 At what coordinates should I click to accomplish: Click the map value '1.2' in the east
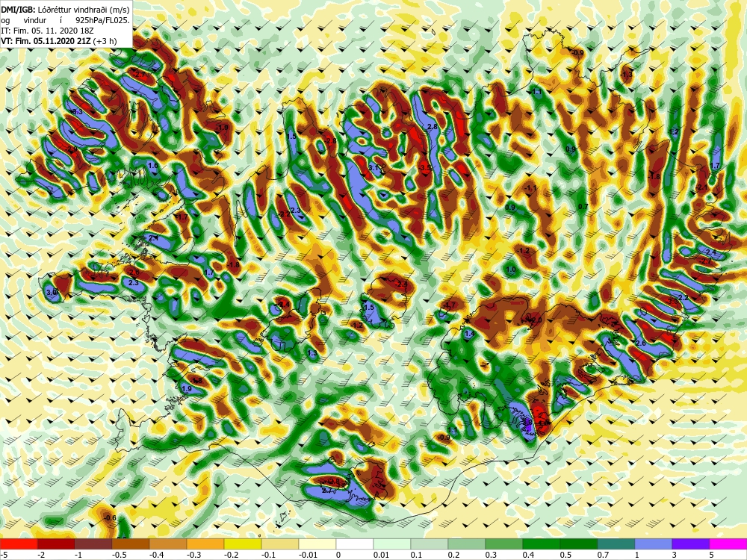674,132
